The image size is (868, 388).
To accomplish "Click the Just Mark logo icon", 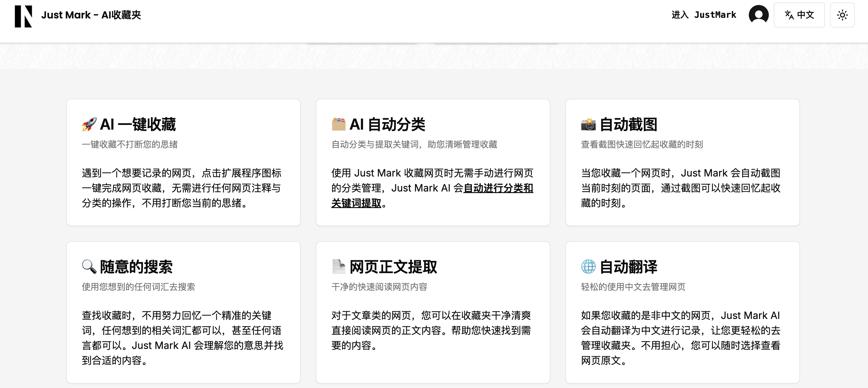I will point(23,16).
